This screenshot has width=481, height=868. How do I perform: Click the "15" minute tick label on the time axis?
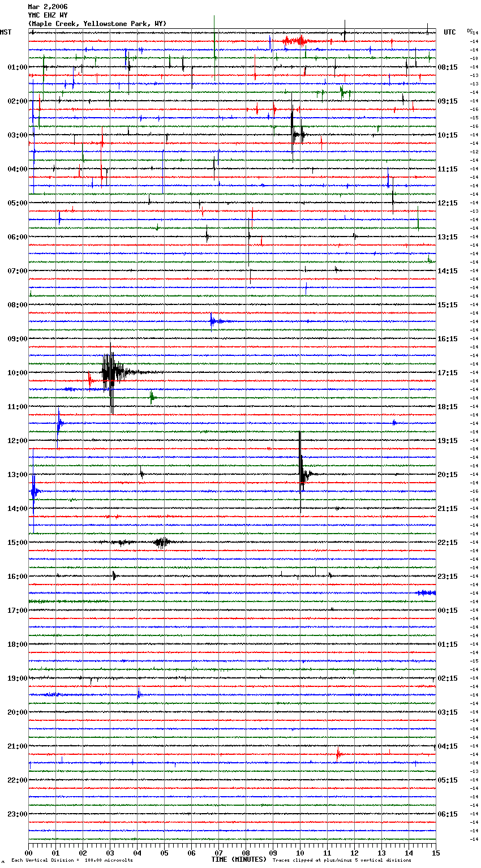[x=436, y=853]
